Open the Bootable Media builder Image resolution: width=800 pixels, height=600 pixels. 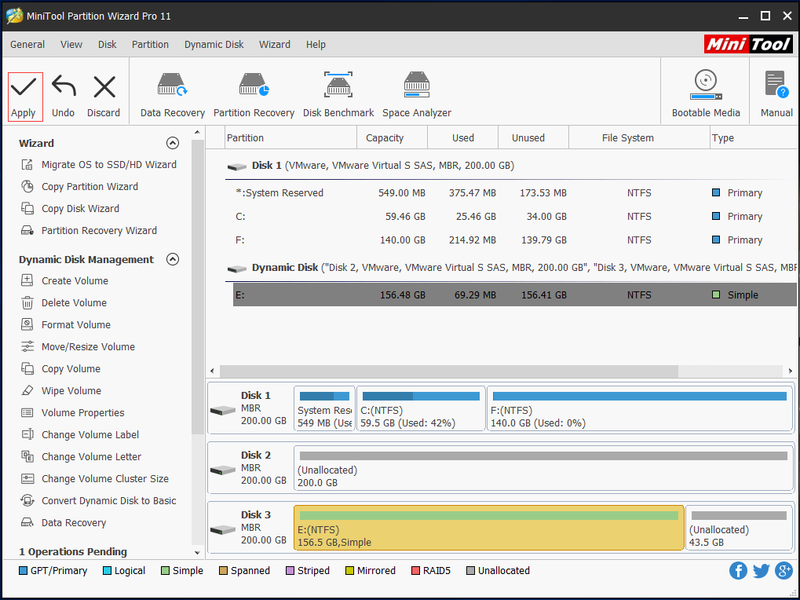point(706,94)
